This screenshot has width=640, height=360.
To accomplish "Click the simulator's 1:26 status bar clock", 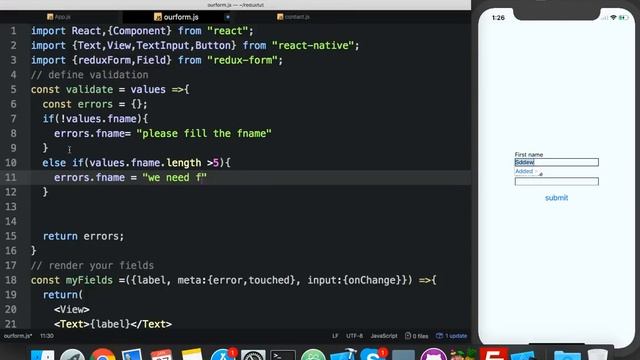I will coord(498,18).
